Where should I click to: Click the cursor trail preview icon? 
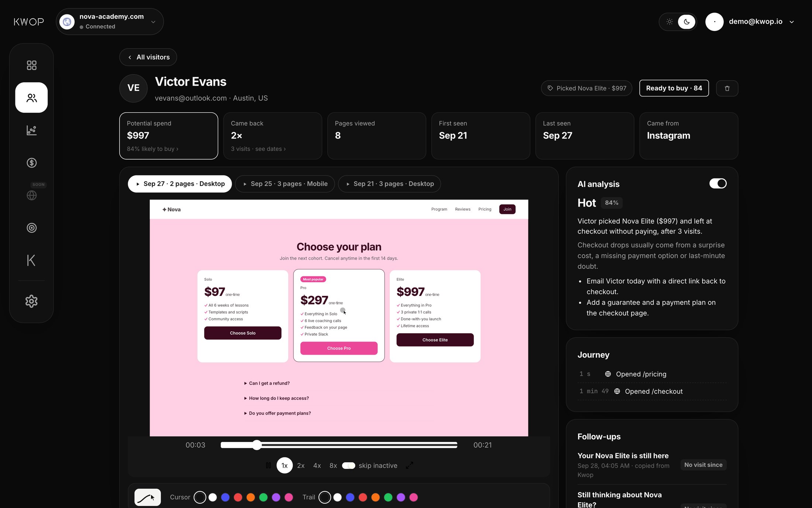pyautogui.click(x=148, y=497)
